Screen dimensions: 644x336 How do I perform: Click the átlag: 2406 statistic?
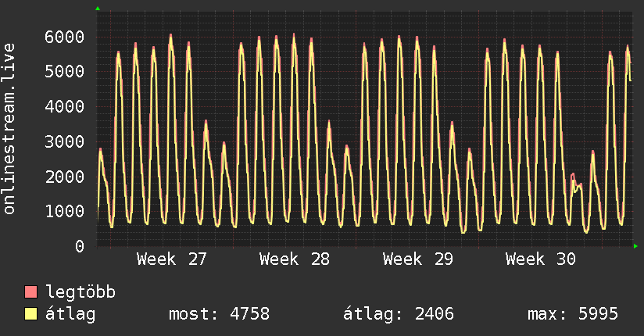click(399, 314)
